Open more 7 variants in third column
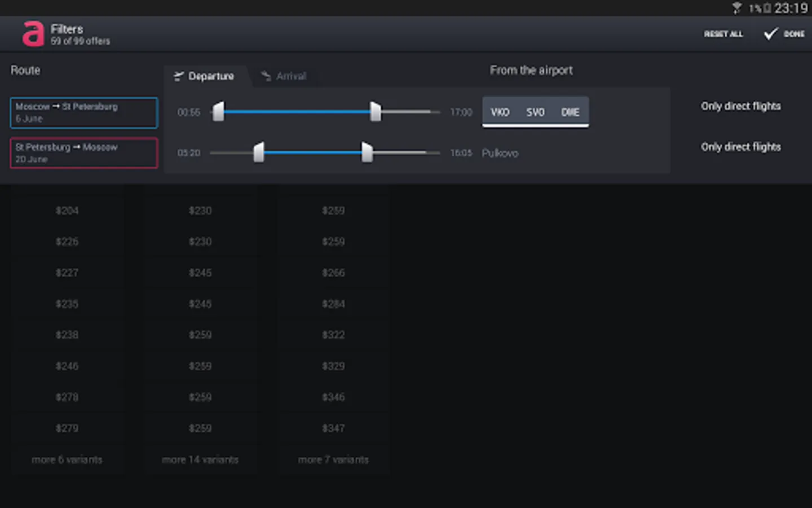This screenshot has height=508, width=812. [x=333, y=460]
